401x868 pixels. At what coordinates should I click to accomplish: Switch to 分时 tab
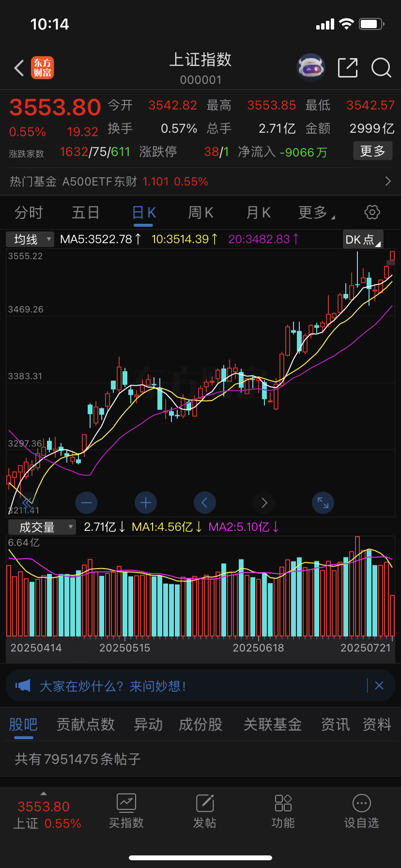coord(29,212)
